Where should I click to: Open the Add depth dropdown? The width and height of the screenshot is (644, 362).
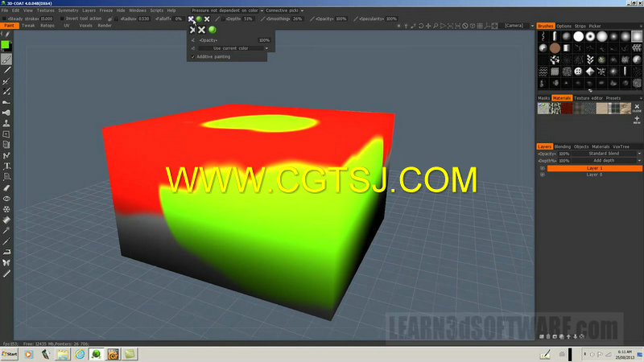tap(606, 160)
